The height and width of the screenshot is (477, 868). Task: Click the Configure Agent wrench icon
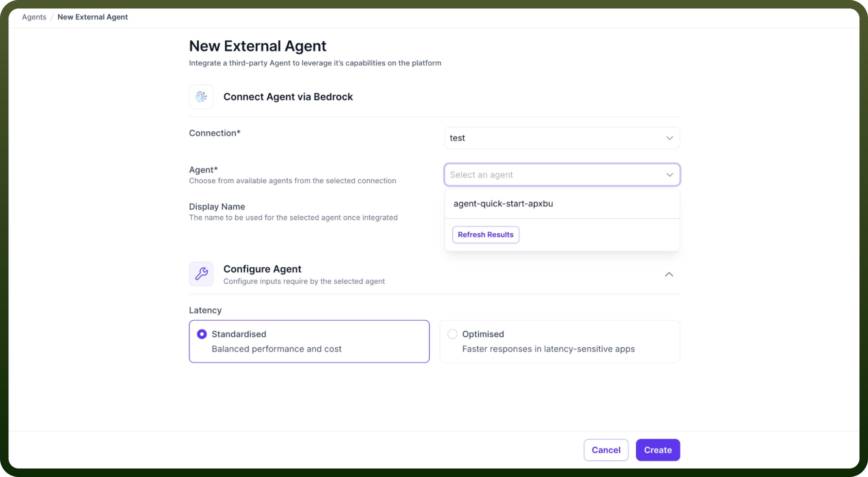pos(201,274)
